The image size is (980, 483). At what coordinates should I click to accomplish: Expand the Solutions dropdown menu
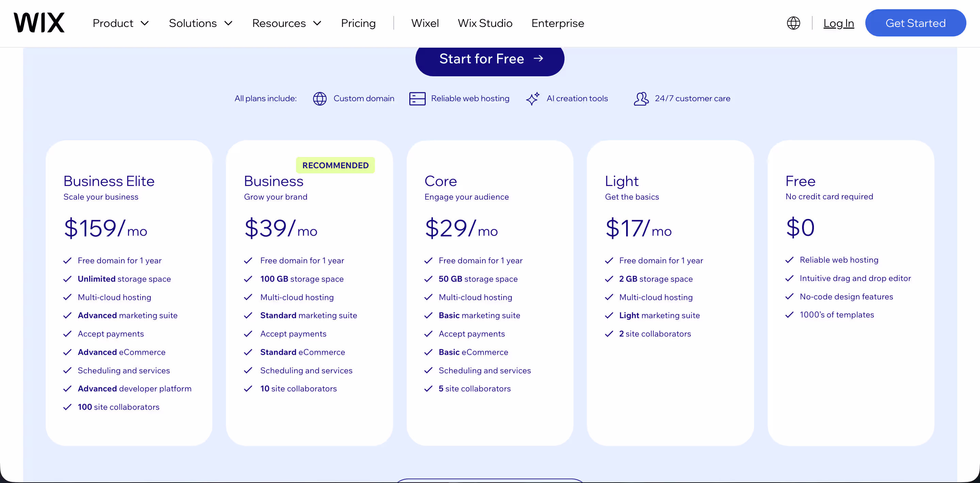pos(200,23)
